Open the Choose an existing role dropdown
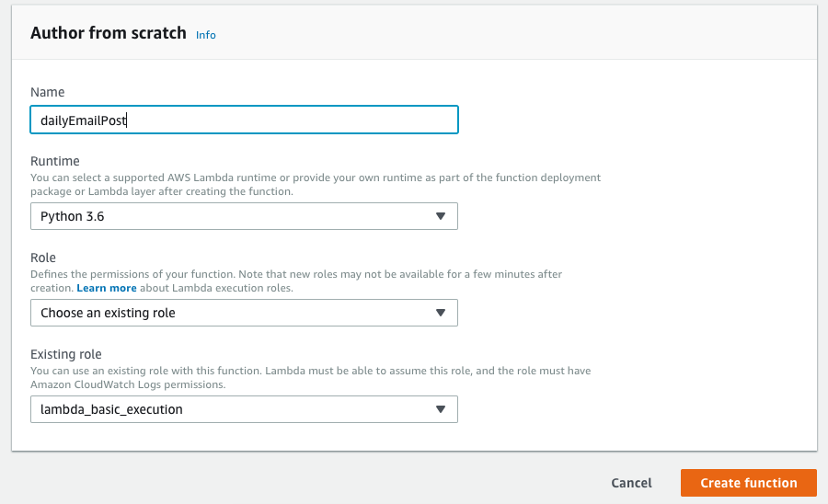 244,313
